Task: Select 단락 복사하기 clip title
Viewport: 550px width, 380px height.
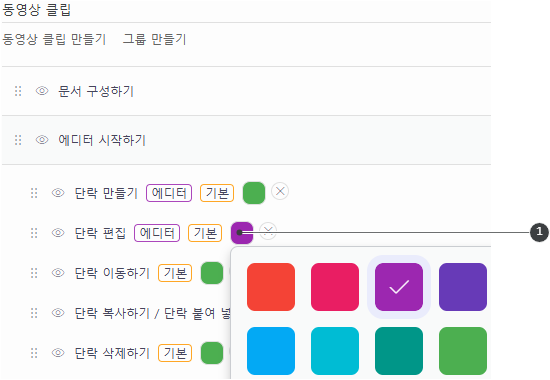Action: pos(112,313)
